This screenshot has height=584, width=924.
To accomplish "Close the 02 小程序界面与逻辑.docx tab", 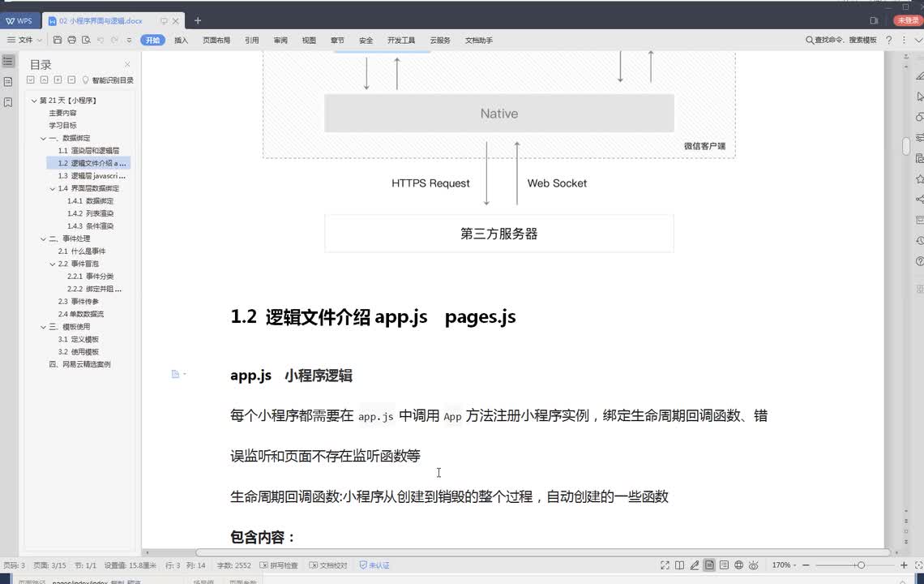I will [176, 20].
